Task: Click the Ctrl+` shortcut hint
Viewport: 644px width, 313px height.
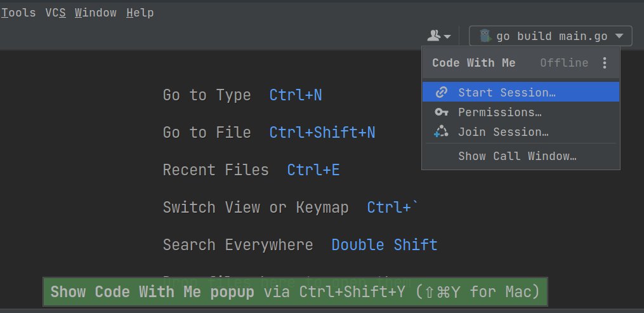Action: [393, 207]
